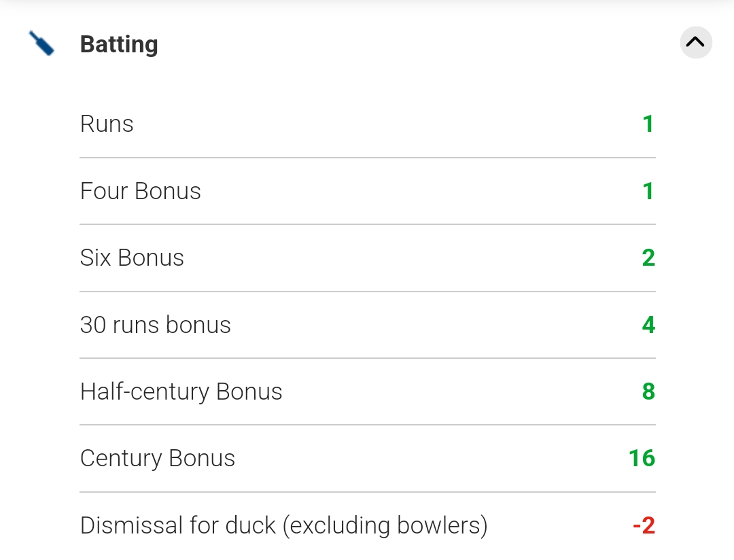Select the 30 runs bonus label

point(156,326)
